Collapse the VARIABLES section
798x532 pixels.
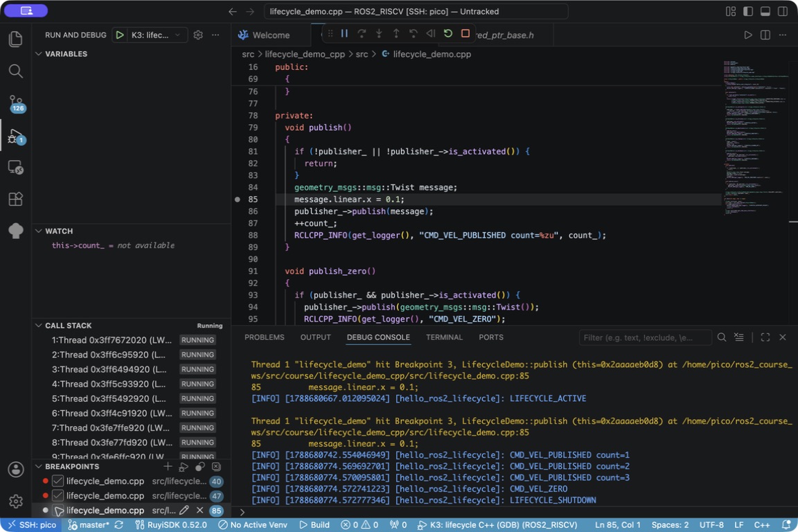click(39, 54)
